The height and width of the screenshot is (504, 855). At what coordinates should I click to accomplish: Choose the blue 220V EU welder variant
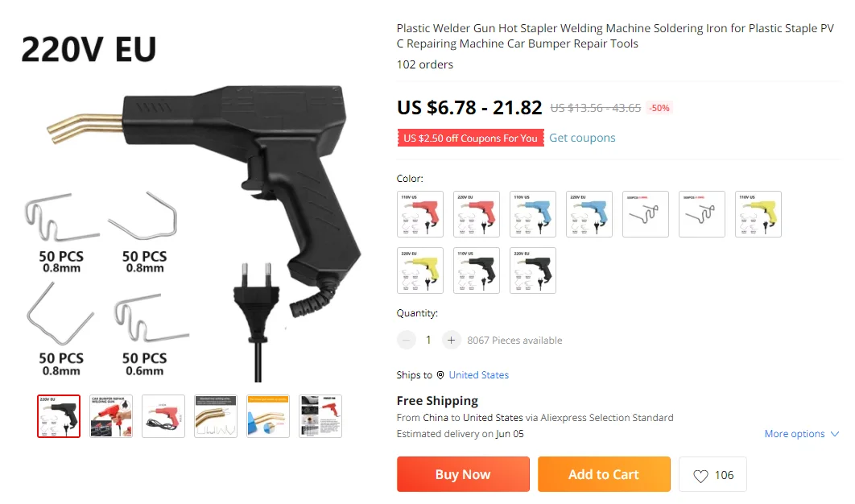(589, 214)
